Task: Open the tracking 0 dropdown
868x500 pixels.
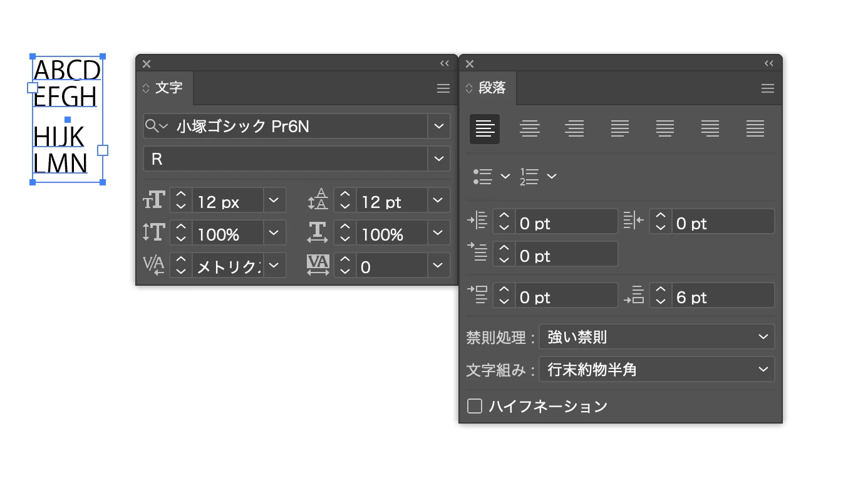Action: click(x=438, y=265)
